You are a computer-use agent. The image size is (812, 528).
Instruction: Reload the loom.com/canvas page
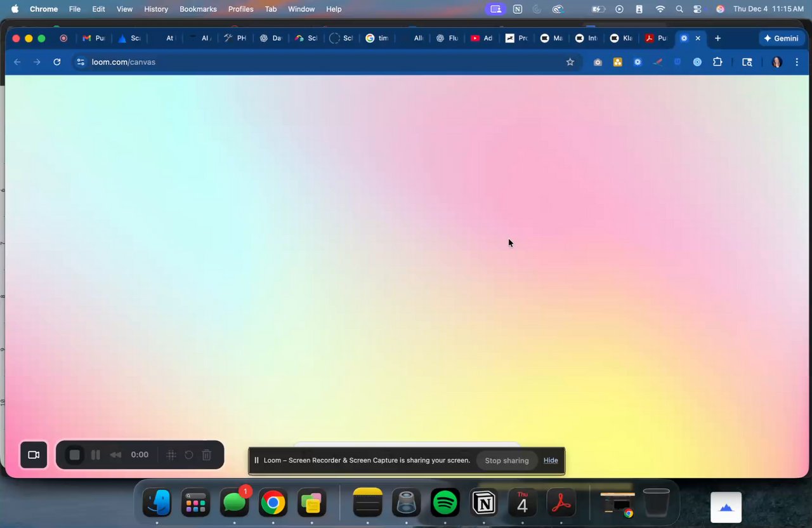coord(57,62)
